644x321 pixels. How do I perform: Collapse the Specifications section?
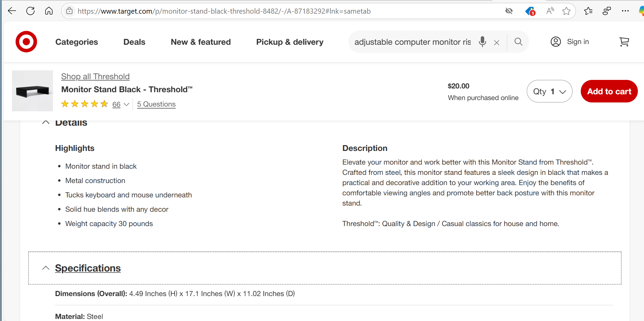(x=46, y=268)
